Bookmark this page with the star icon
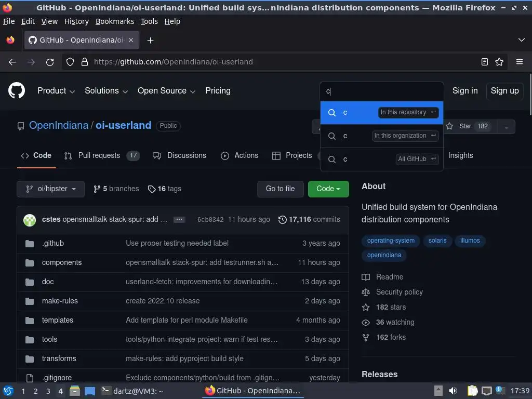 click(499, 62)
